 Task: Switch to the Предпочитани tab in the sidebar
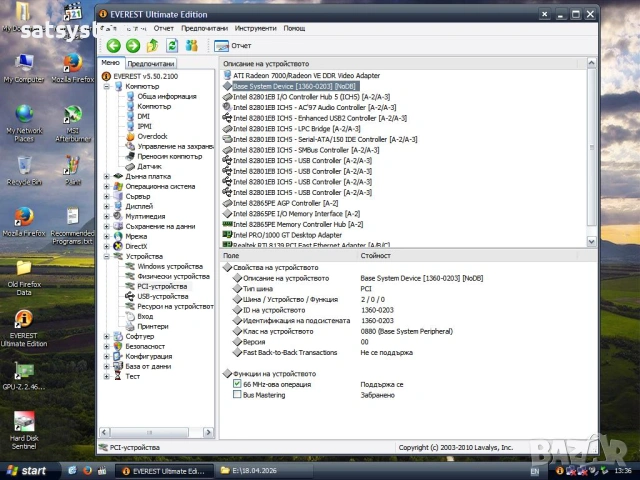[x=151, y=64]
